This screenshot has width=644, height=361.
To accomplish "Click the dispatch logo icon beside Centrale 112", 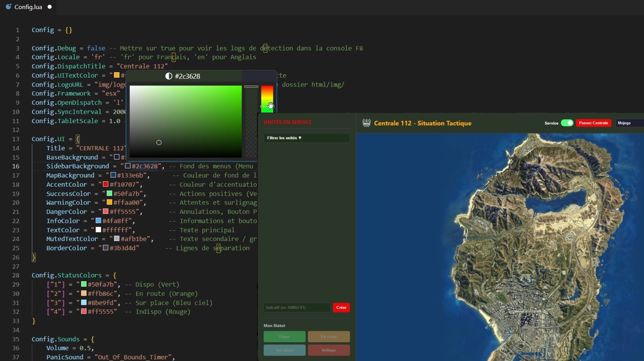I will 366,123.
